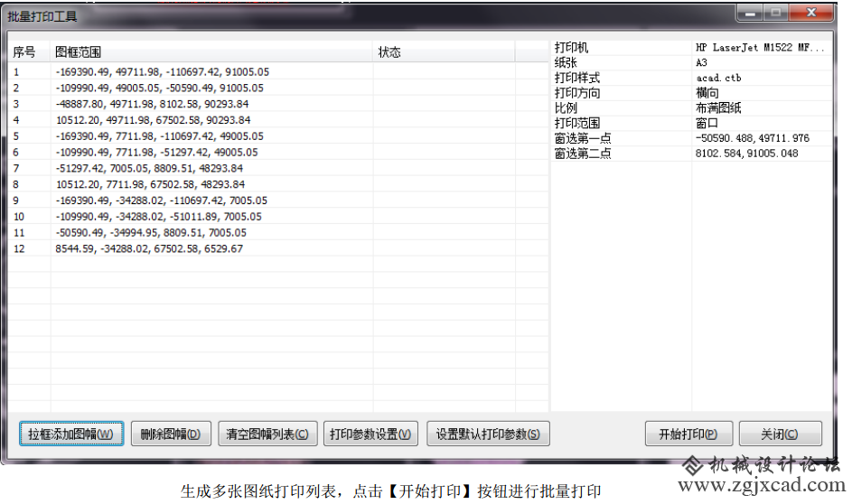Select row 8 with 10512.20, 7711.98, 67502.58, 48293.84
Image resolution: width=852 pixels, height=504 pixels.
(278, 184)
